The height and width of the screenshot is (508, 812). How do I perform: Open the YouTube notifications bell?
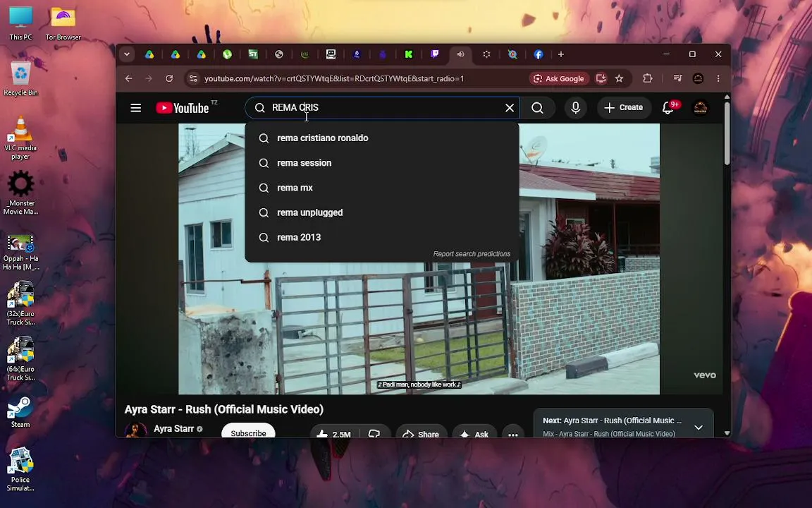tap(668, 108)
